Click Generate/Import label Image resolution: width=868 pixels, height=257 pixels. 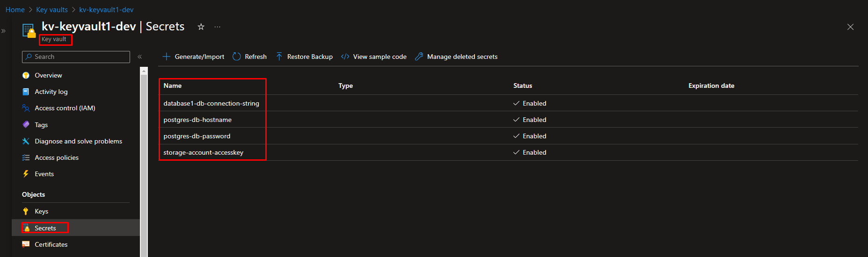199,57
